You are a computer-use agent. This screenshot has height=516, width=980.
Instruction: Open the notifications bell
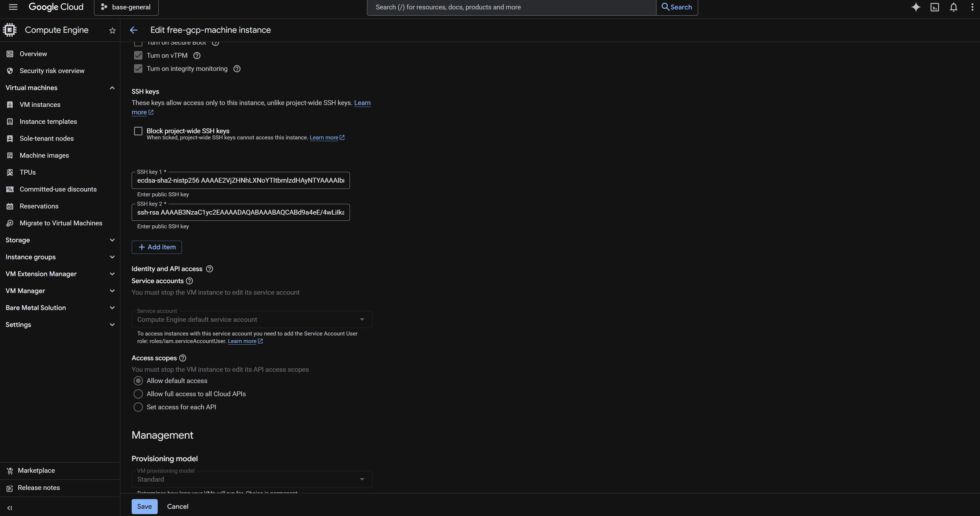click(953, 7)
